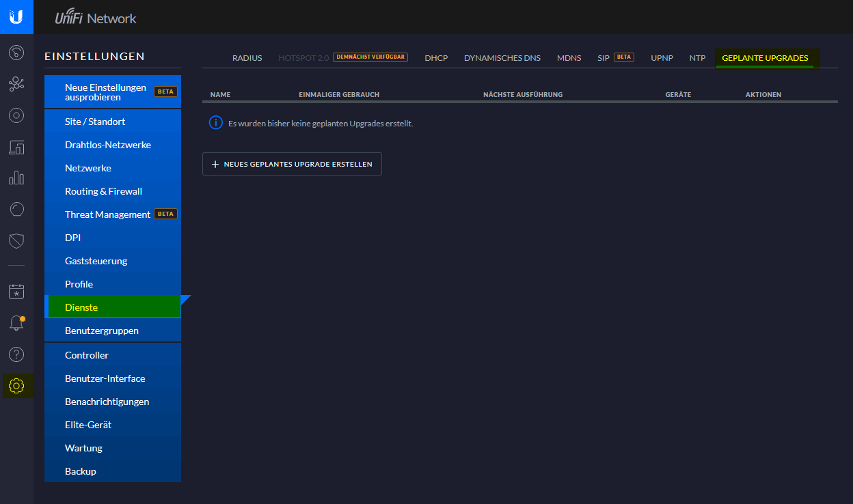The width and height of the screenshot is (853, 504).
Task: Click the Geräte column header
Action: point(678,94)
